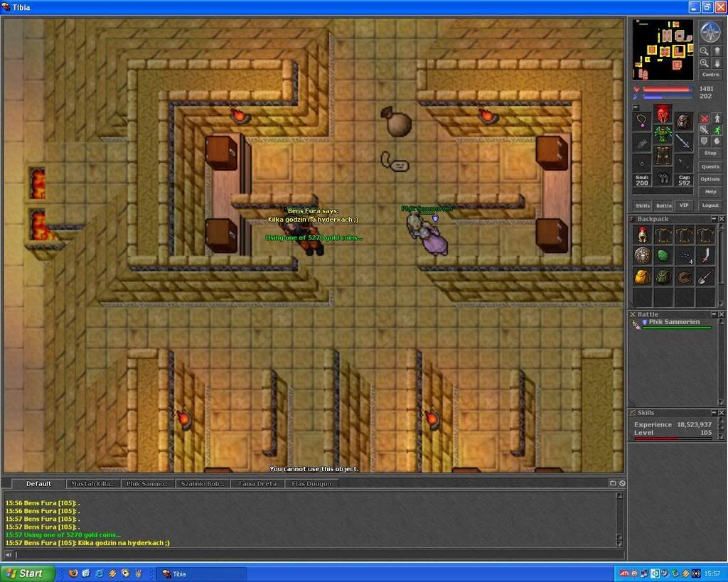The width and height of the screenshot is (728, 582).
Task: Click the curved sword in backpack
Action: tap(705, 256)
